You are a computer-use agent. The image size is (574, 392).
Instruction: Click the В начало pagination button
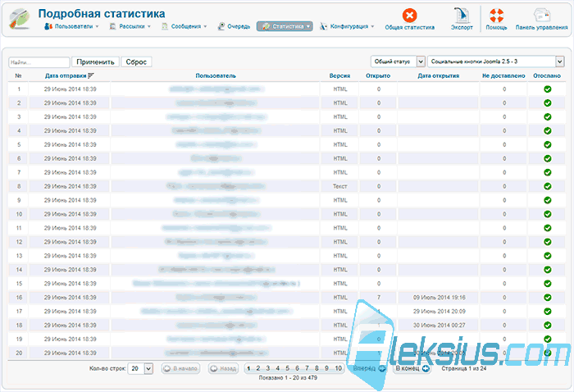[181, 368]
